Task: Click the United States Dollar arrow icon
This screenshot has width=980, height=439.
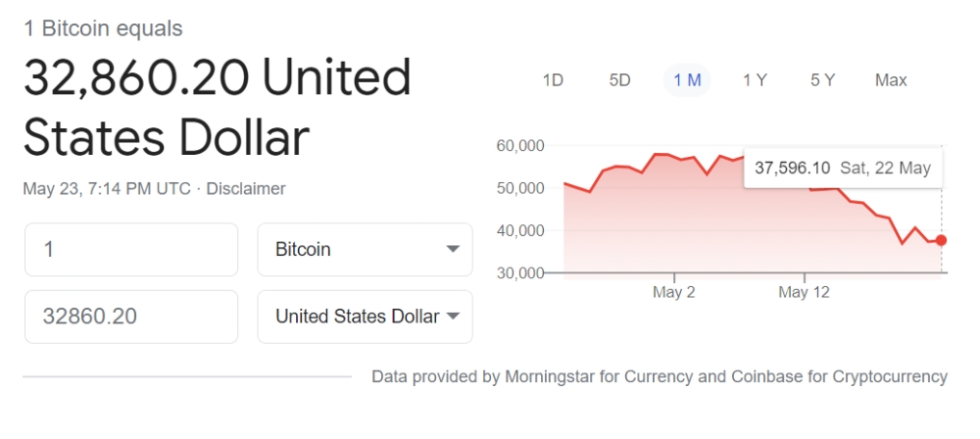Action: (x=453, y=316)
